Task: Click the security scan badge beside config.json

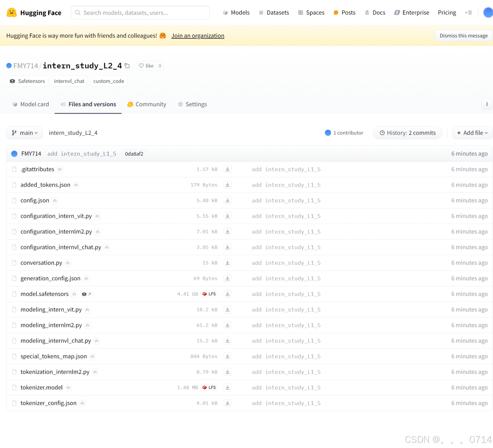Action: 55,201
